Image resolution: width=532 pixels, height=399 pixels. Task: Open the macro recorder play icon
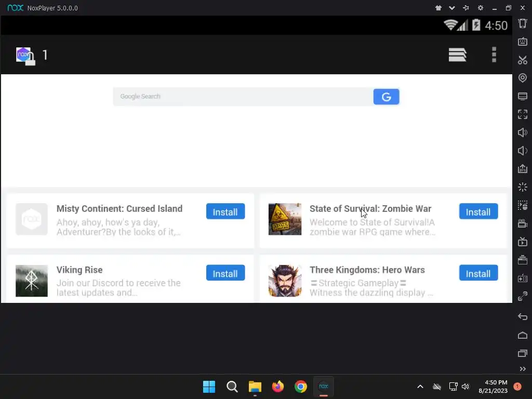(x=523, y=242)
